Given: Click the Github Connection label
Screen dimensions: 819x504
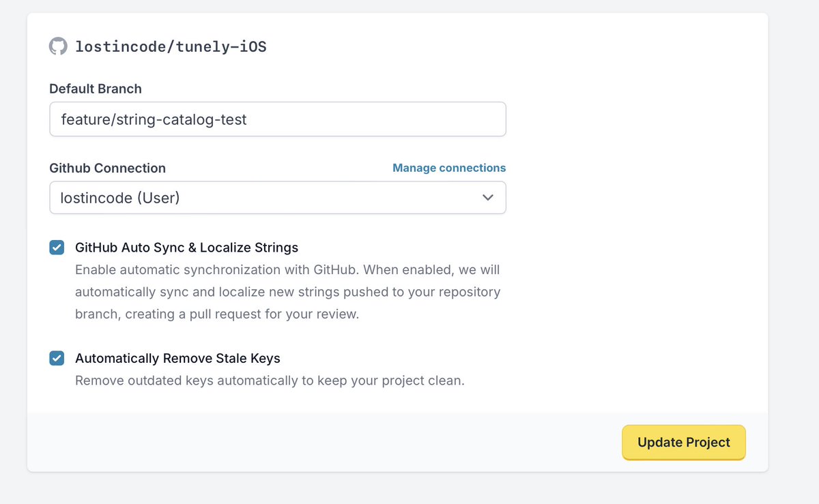Looking at the screenshot, I should 108,168.
